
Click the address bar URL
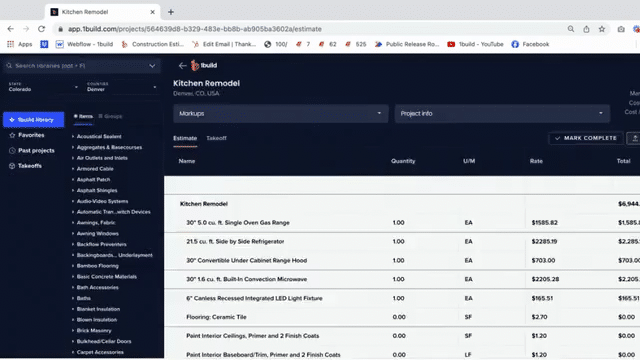(195, 29)
